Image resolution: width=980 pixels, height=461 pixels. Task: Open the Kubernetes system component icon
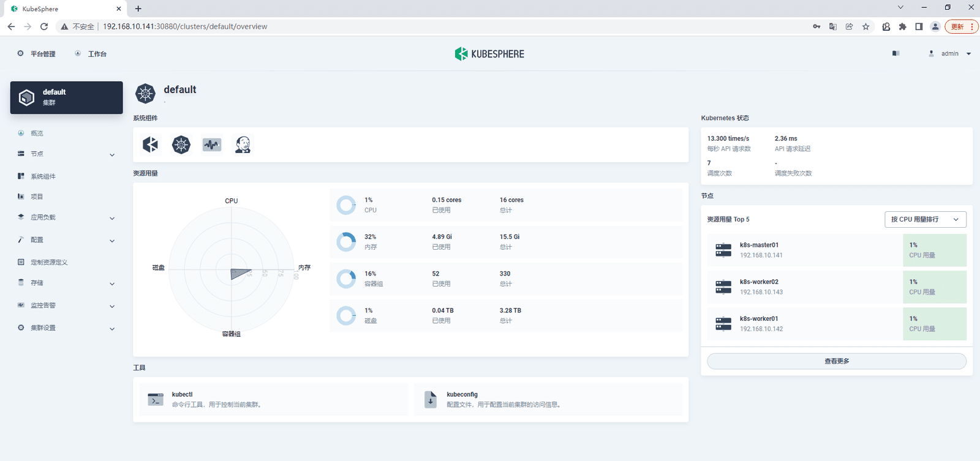[x=181, y=144]
